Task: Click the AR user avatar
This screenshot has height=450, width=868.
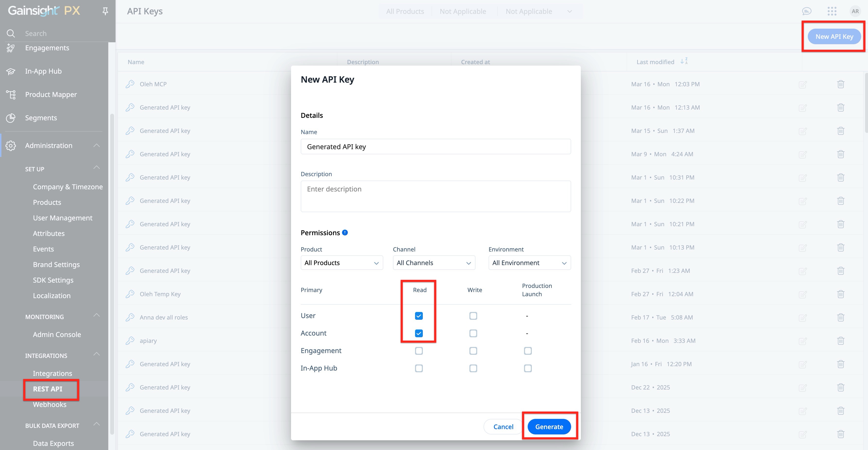Action: tap(855, 11)
